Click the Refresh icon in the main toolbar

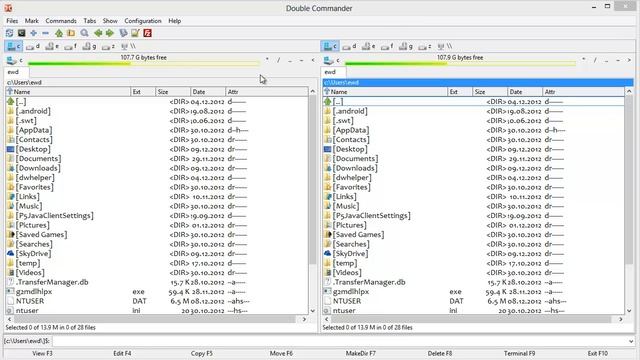(x=9, y=33)
